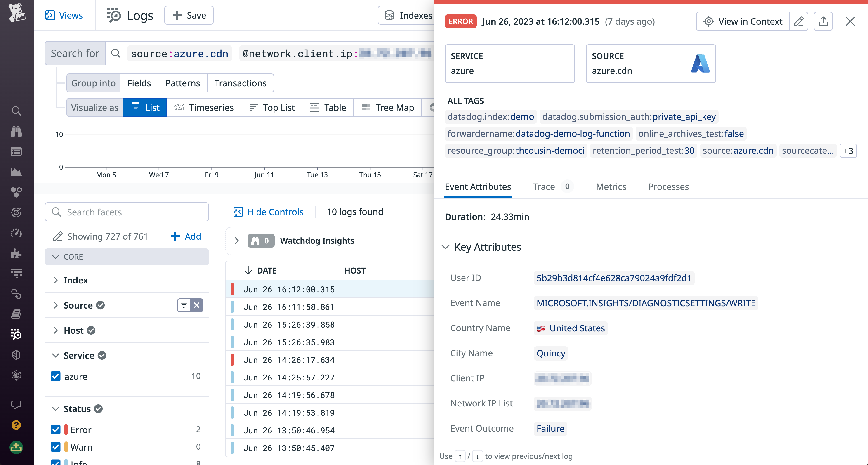Select the Notebooks book icon in sidebar
Image resolution: width=868 pixels, height=465 pixels.
point(16,314)
